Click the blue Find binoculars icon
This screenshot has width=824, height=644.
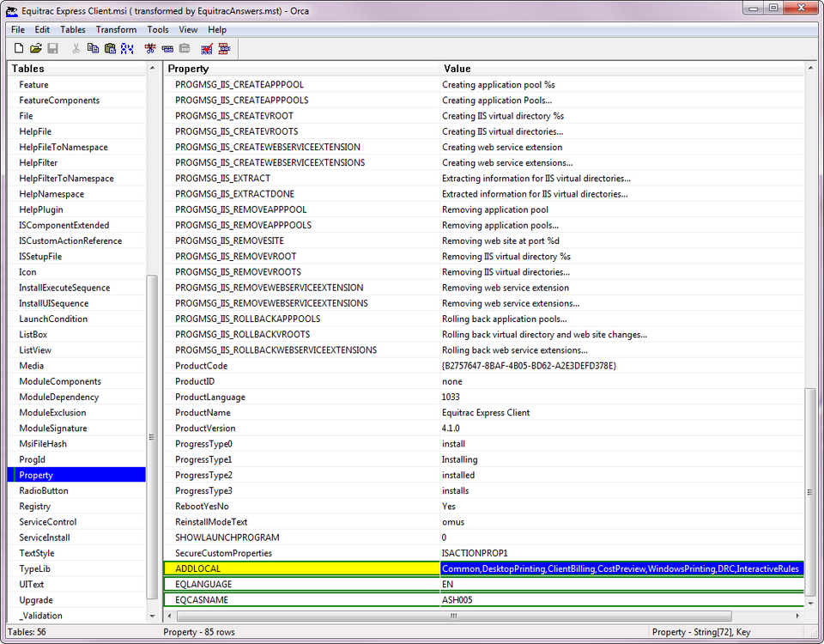(x=127, y=49)
